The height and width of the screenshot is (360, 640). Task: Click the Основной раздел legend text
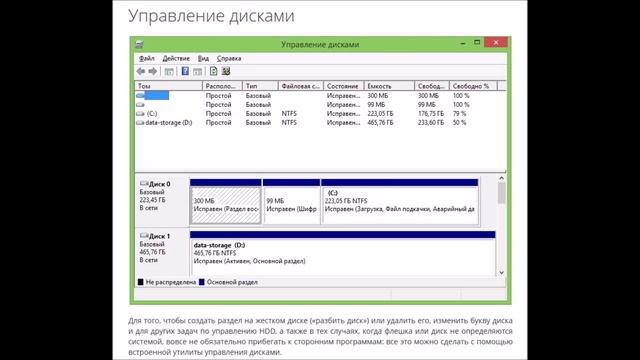pyautogui.click(x=232, y=282)
